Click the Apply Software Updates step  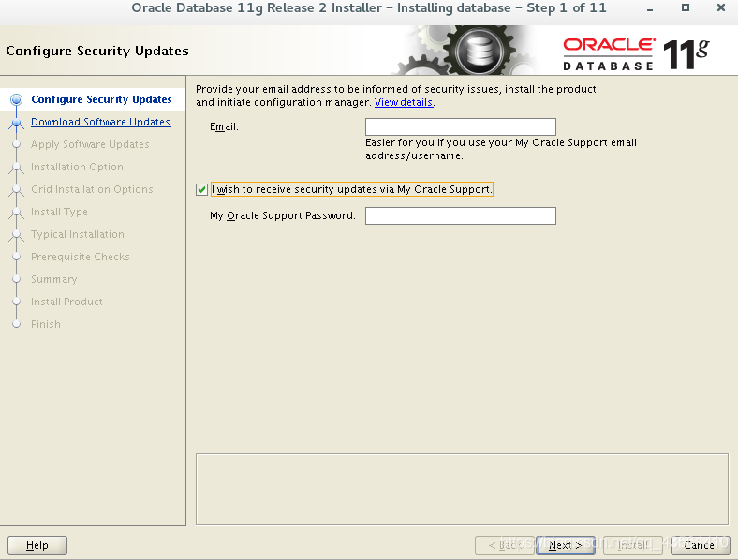(90, 144)
